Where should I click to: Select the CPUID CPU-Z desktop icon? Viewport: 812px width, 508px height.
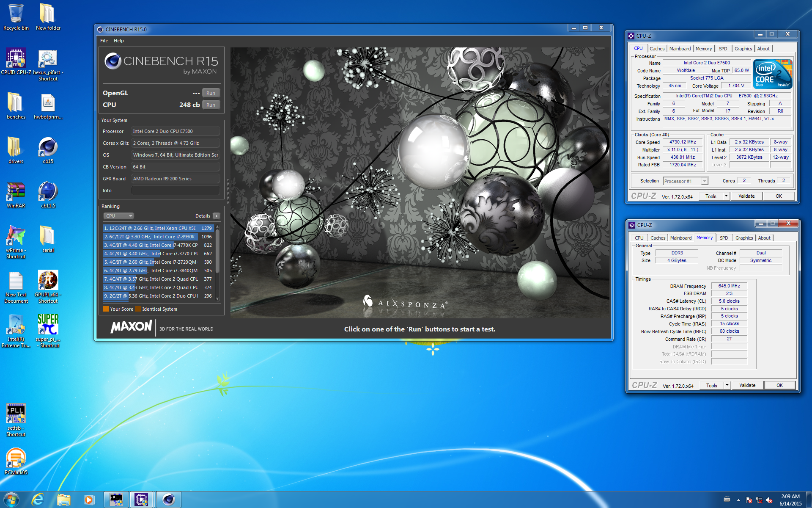16,61
